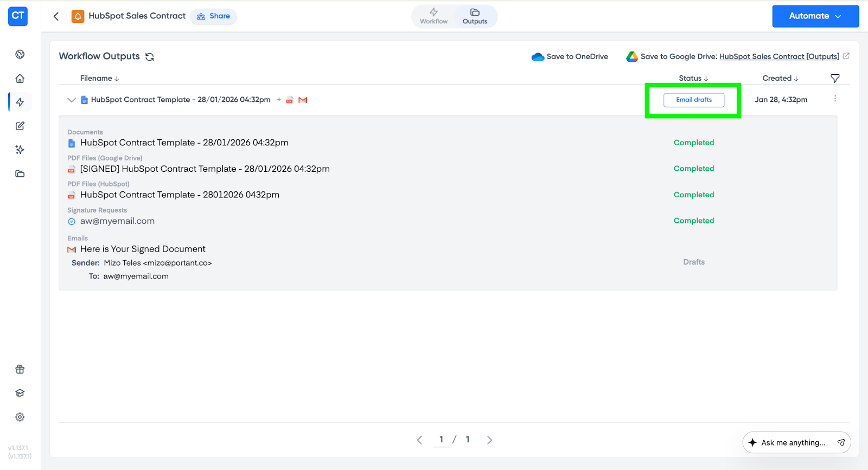Collapse the HubSpot Contract Template row
This screenshot has height=470, width=868.
[71, 100]
